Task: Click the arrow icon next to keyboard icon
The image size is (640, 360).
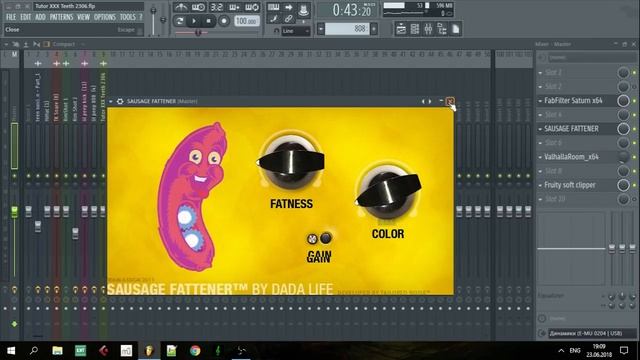Action: pyautogui.click(x=289, y=7)
